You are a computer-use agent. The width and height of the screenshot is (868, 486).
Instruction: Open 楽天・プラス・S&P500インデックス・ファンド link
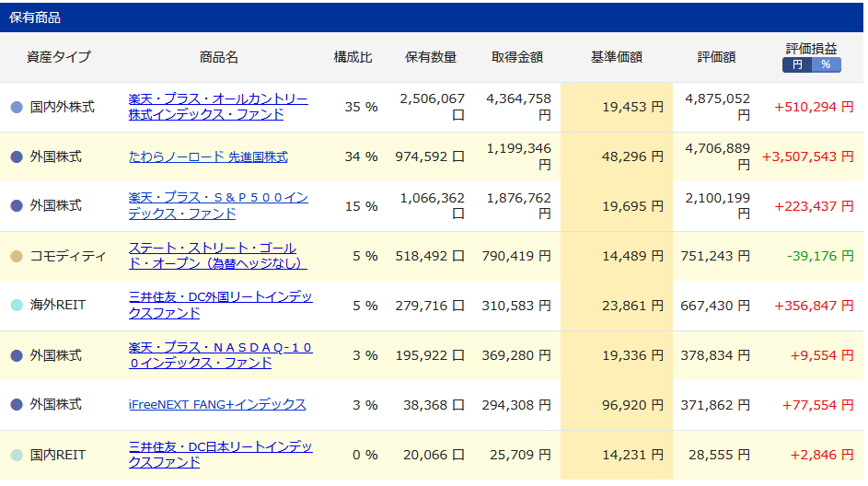click(218, 206)
